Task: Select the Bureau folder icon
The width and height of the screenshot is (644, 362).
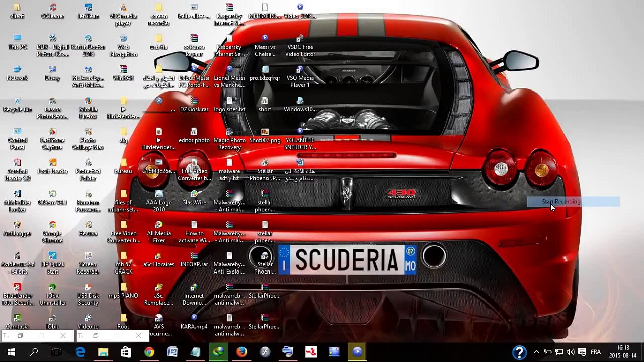Action: click(x=123, y=167)
